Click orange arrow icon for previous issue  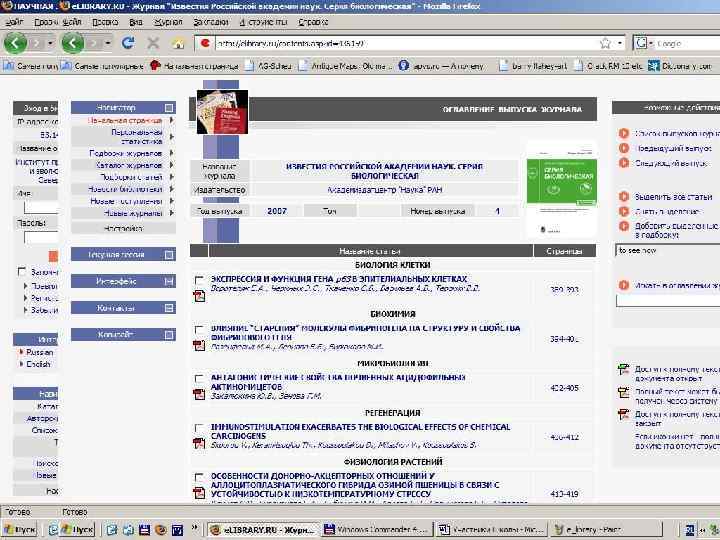(x=624, y=148)
